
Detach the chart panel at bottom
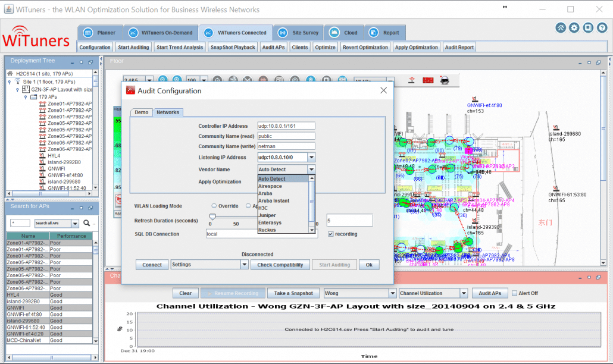pos(599,277)
